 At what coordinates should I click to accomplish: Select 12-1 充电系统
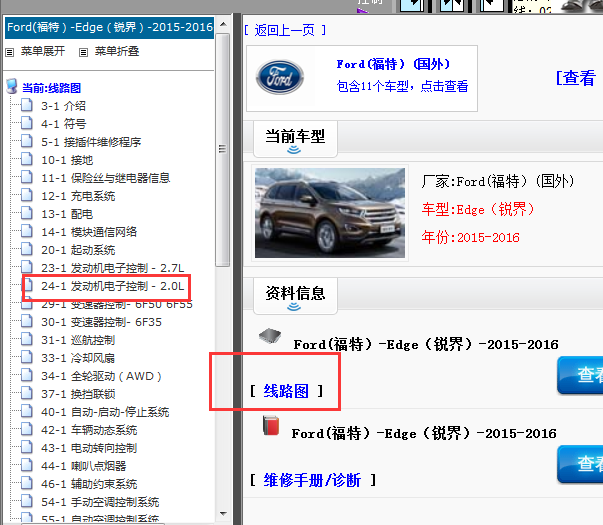point(78,196)
